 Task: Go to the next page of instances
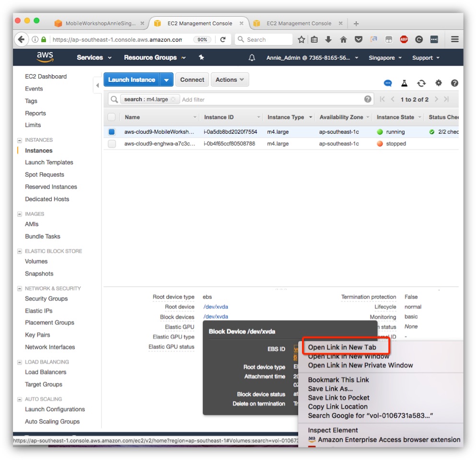coord(436,99)
